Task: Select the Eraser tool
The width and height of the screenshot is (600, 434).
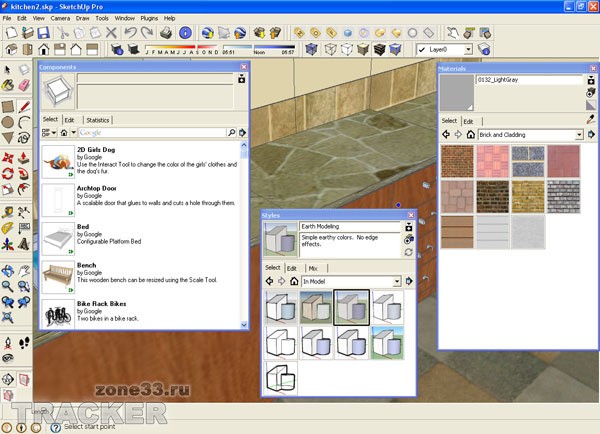Action: coord(24,85)
